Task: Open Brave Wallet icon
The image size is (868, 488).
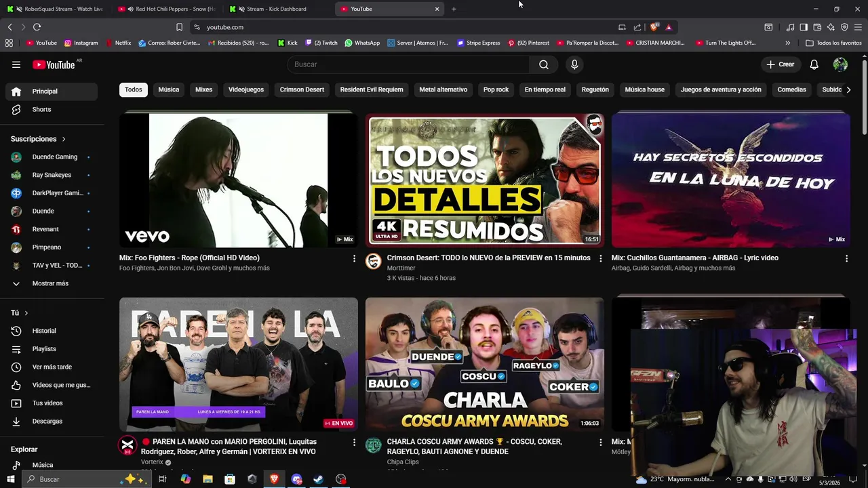Action: 817,27
